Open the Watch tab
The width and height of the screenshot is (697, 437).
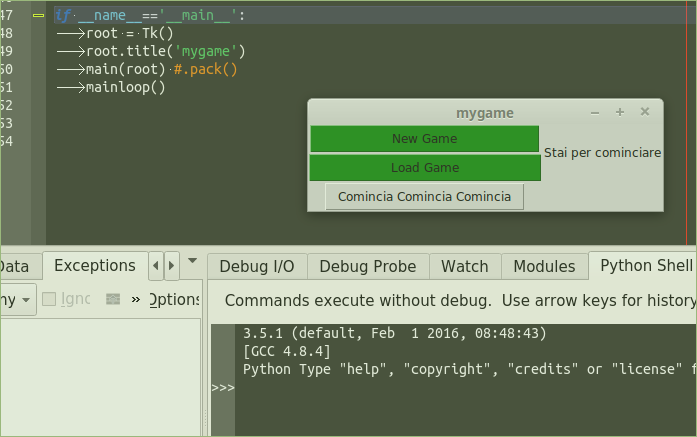pyautogui.click(x=464, y=266)
